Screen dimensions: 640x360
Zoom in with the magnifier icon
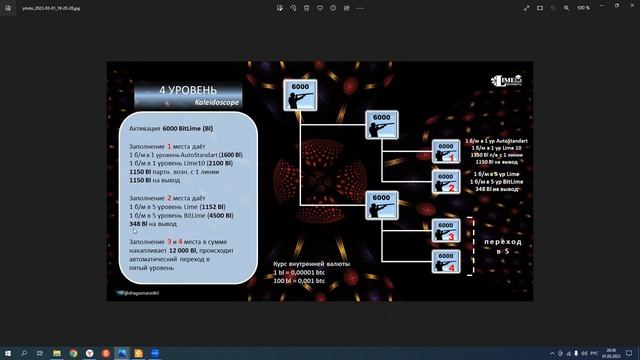point(567,8)
